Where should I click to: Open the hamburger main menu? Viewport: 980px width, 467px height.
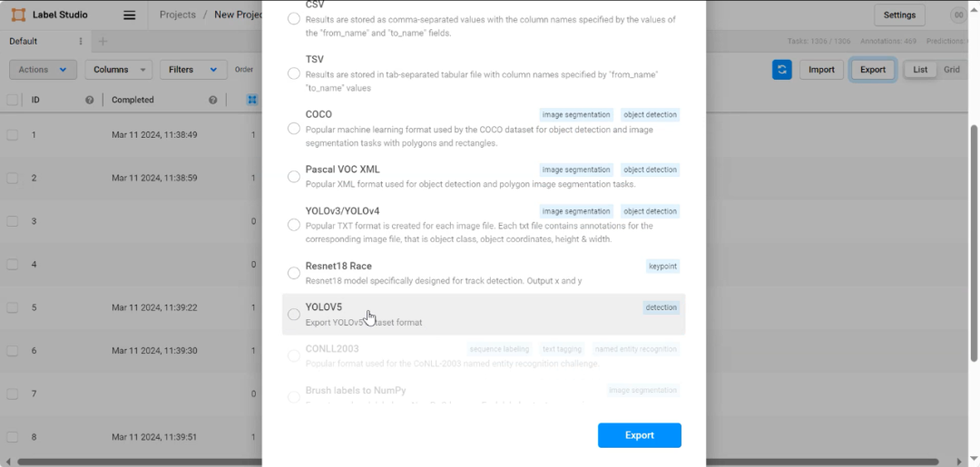coord(130,15)
